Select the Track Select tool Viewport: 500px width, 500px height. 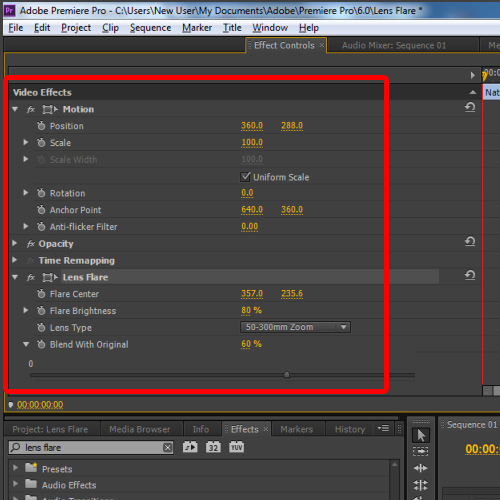[x=421, y=451]
